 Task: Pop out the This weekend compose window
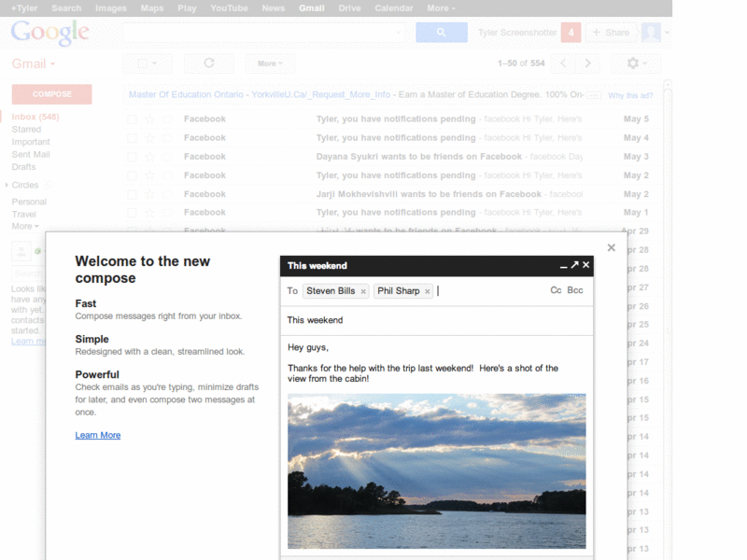(x=574, y=265)
